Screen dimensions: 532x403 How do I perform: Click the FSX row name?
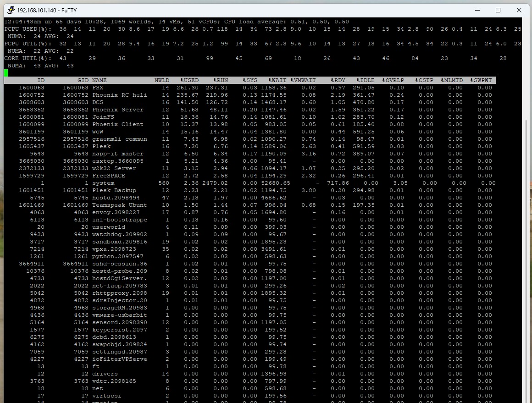click(x=98, y=88)
